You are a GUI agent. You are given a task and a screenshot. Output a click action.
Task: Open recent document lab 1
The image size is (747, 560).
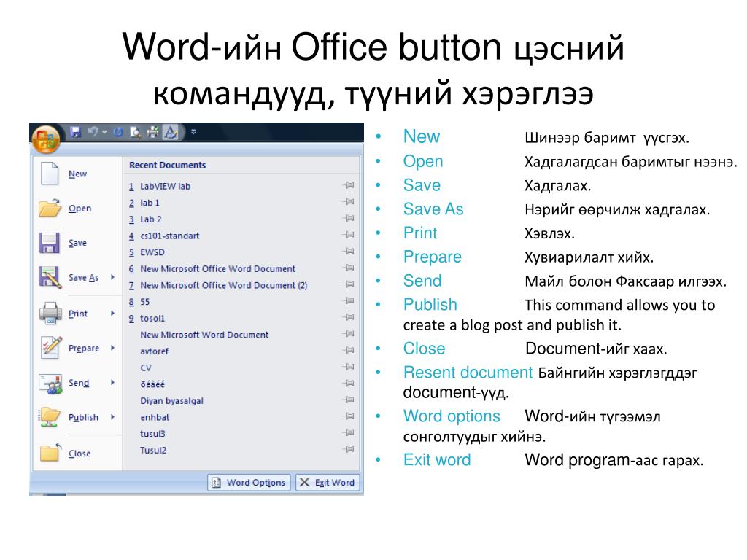pyautogui.click(x=150, y=203)
